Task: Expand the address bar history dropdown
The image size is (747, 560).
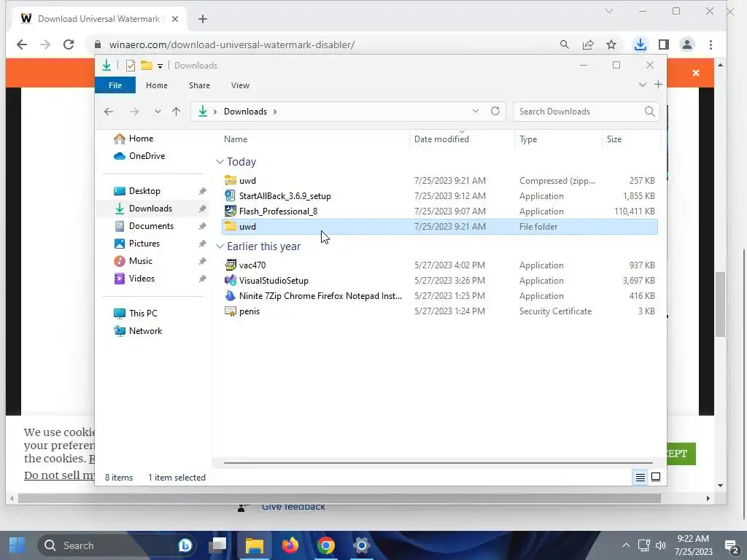Action: (476, 111)
